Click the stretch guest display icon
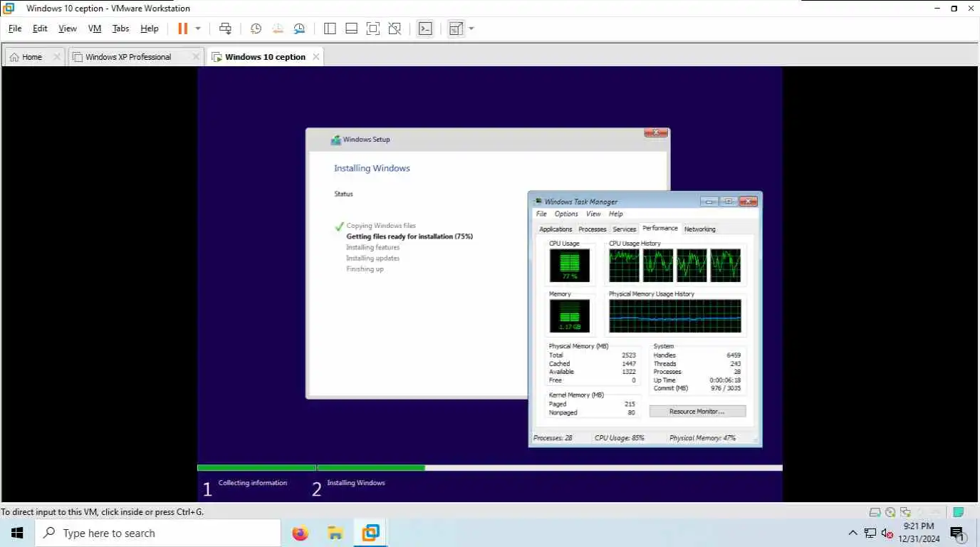This screenshot has width=980, height=547. pos(456,28)
